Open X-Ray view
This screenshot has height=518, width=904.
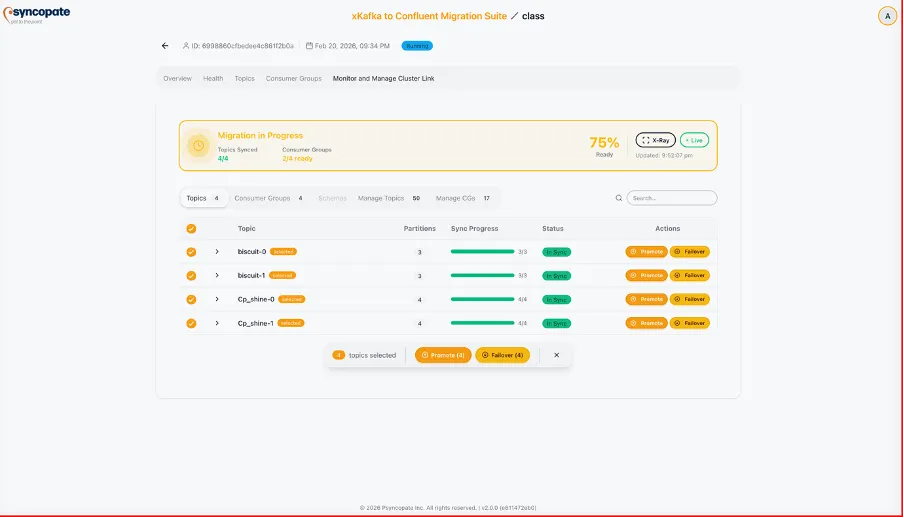point(656,140)
